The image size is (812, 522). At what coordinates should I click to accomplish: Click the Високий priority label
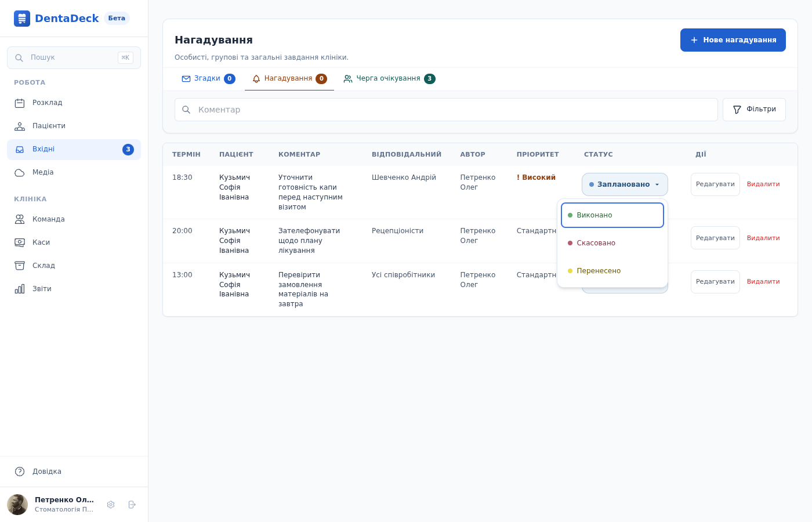point(536,177)
